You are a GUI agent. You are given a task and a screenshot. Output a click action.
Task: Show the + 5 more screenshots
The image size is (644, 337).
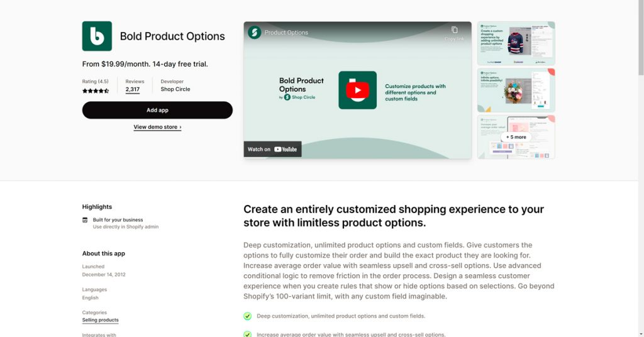pyautogui.click(x=516, y=137)
